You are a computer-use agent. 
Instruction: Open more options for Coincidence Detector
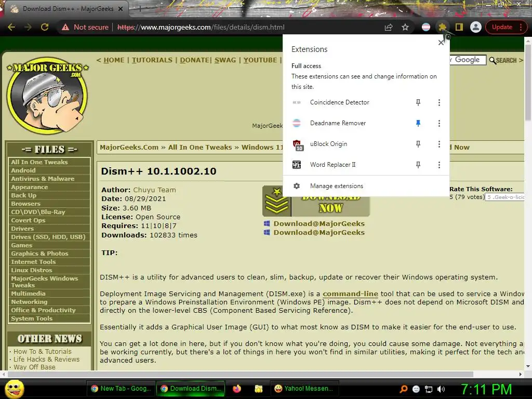pyautogui.click(x=439, y=102)
